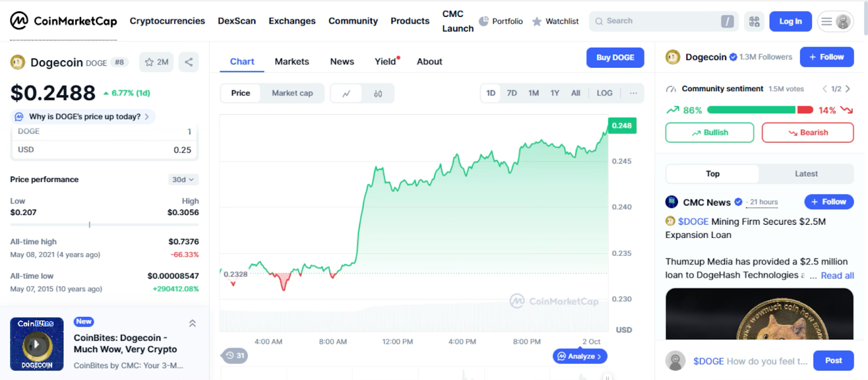Vote Bullish on community sentiment
868x380 pixels.
pyautogui.click(x=709, y=132)
